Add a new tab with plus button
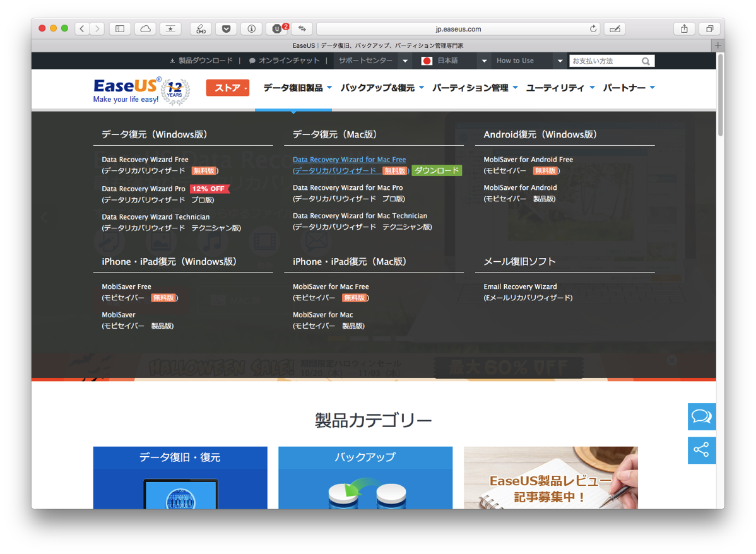 point(718,45)
